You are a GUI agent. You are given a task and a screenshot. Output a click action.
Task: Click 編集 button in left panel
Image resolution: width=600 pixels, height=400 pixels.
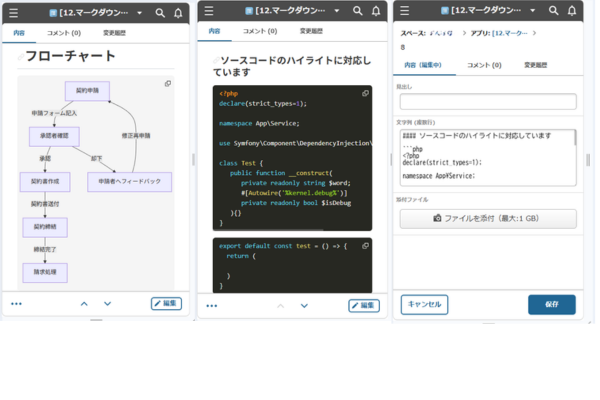coord(166,304)
